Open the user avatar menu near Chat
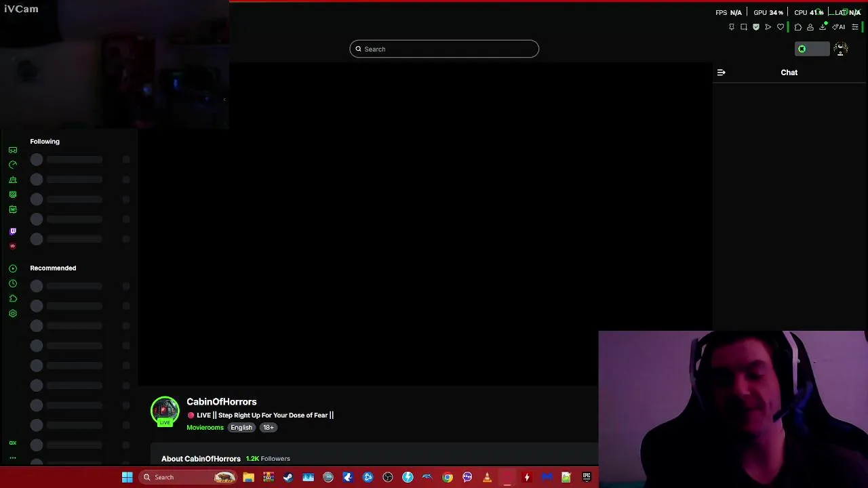Viewport: 868px width, 488px height. click(x=841, y=49)
